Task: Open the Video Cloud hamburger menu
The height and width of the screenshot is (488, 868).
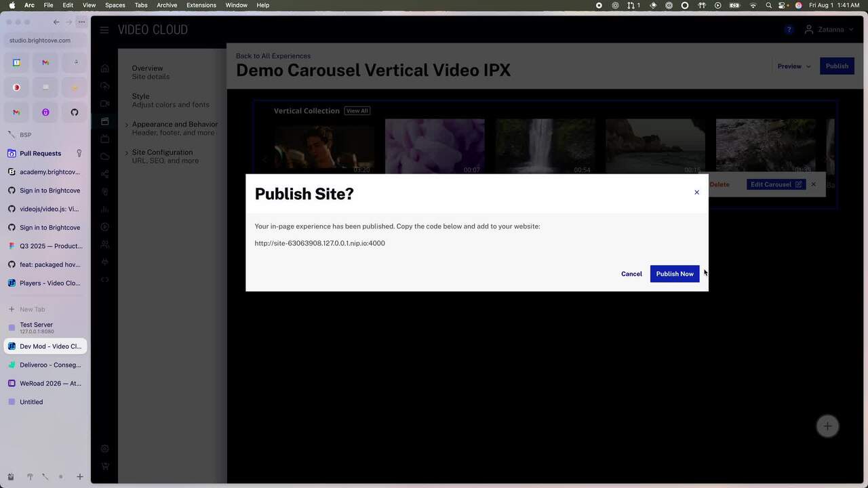Action: tap(104, 30)
